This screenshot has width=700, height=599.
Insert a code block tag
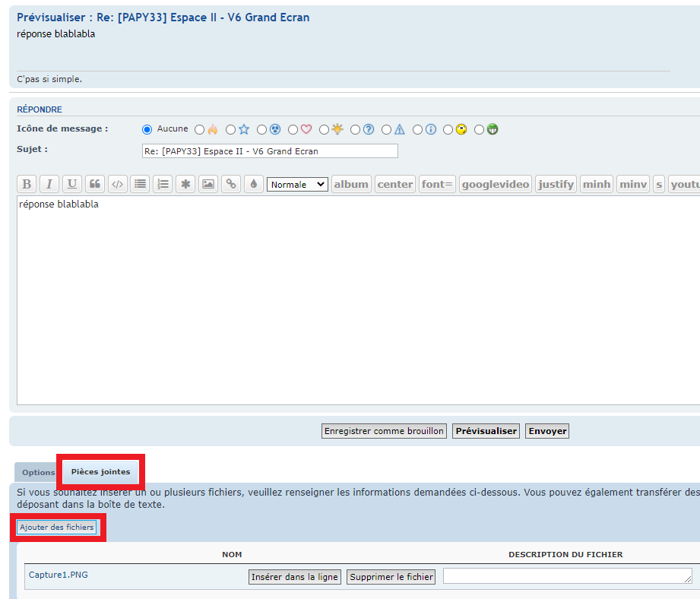pyautogui.click(x=118, y=184)
